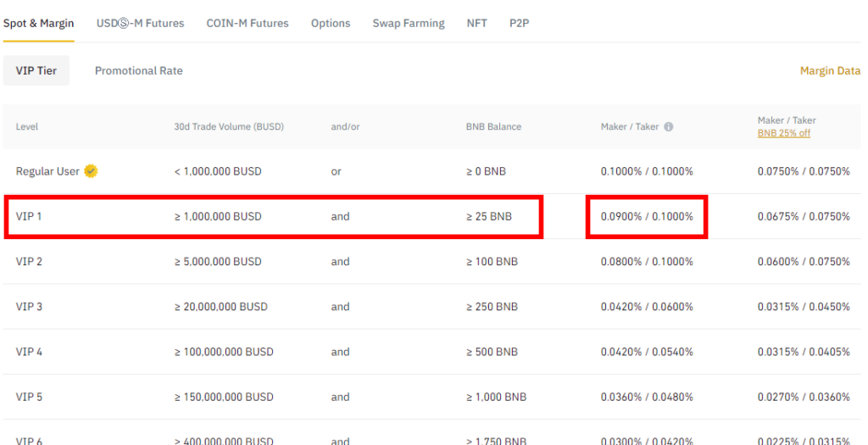Click the 0.0315% / 0.0450% discounted fee
868x445 pixels.
tap(804, 307)
